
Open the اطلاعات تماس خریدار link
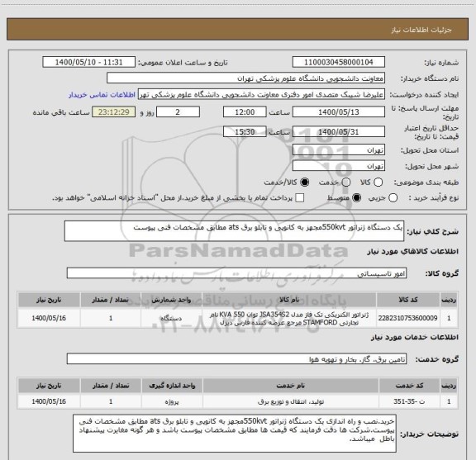(102, 95)
